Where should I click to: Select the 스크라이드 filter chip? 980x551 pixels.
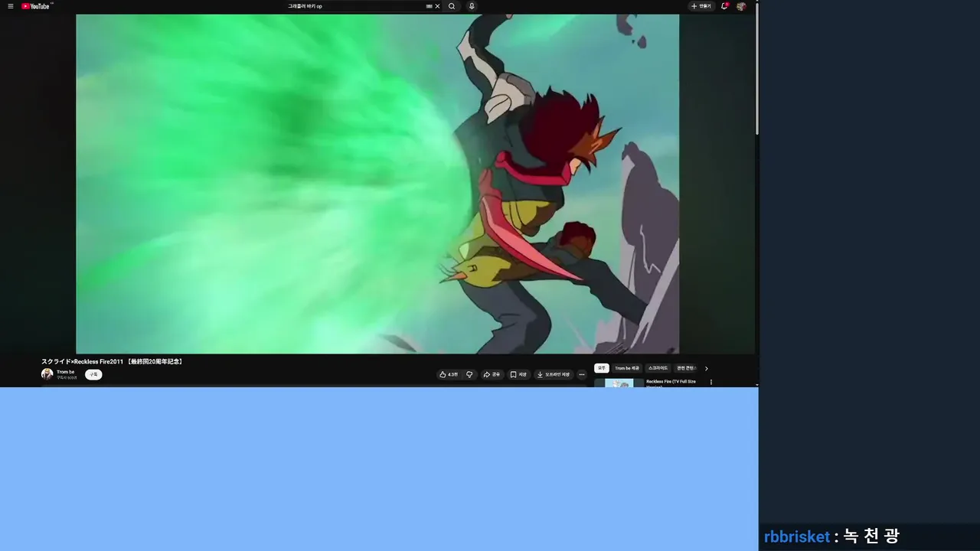coord(658,368)
